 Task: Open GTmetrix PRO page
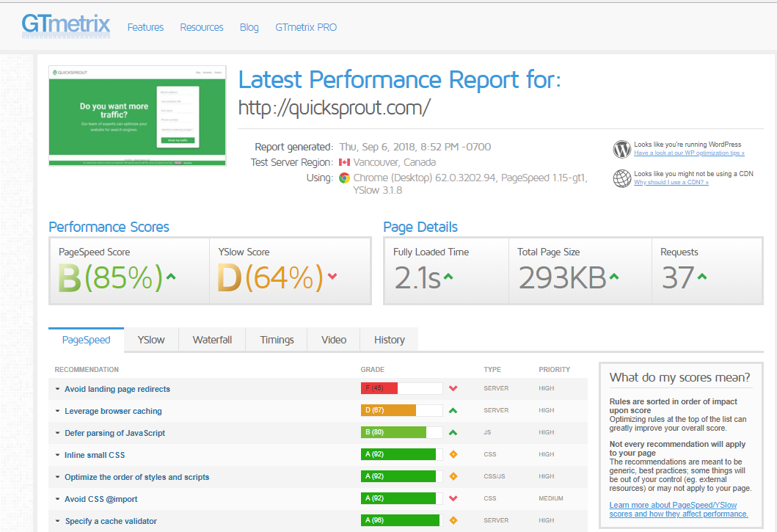(306, 27)
